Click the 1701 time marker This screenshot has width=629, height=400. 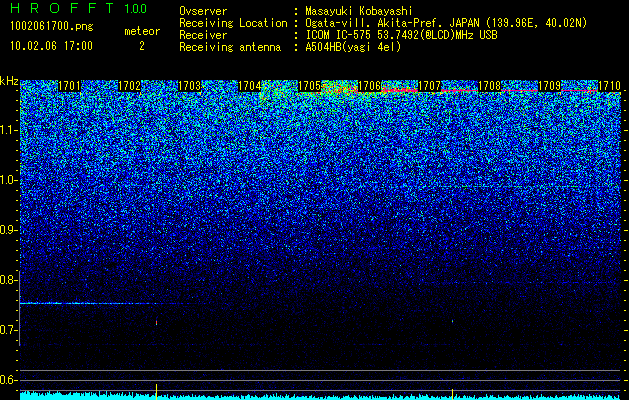click(x=69, y=86)
